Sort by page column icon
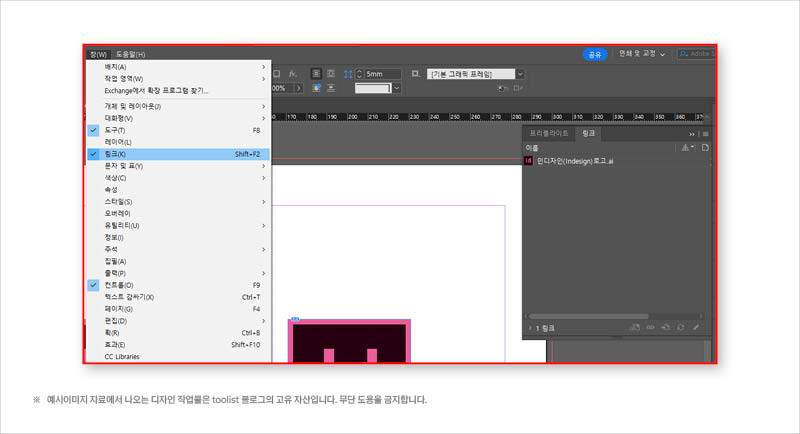The height and width of the screenshot is (434, 800). tap(705, 148)
